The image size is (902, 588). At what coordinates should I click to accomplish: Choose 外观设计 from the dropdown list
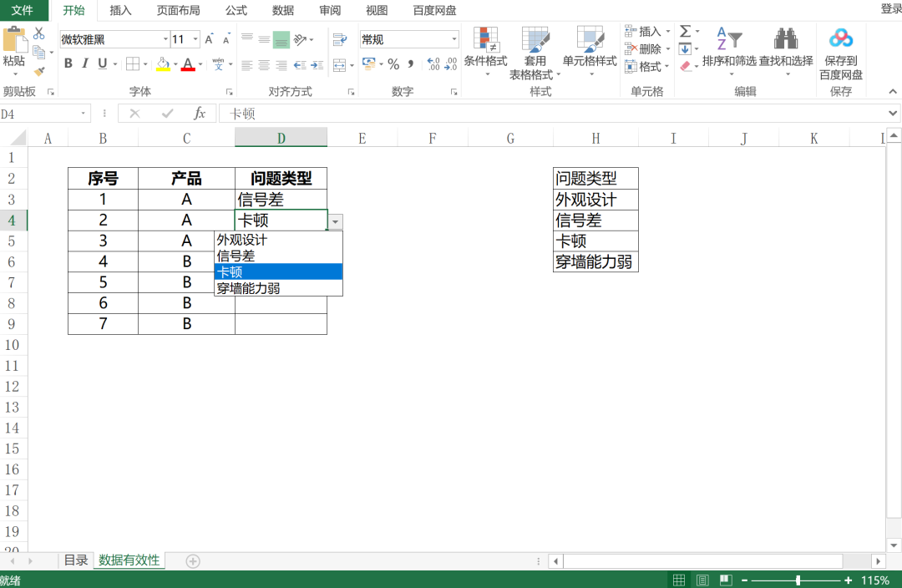tap(278, 240)
